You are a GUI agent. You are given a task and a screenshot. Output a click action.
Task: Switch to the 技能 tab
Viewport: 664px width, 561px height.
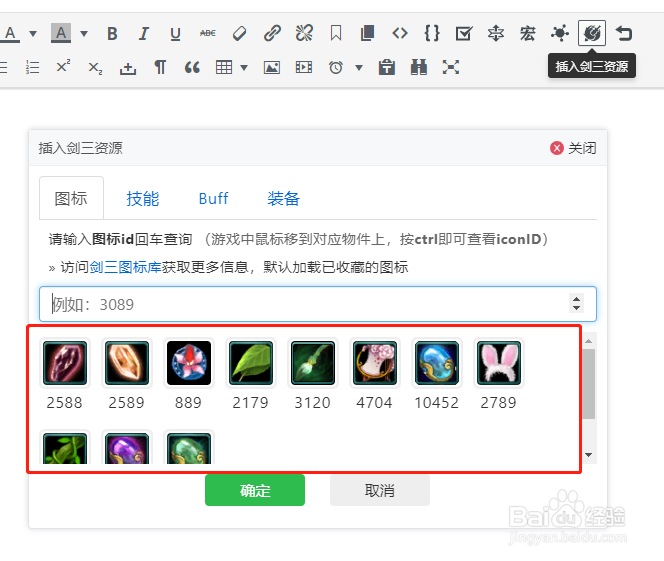click(143, 198)
